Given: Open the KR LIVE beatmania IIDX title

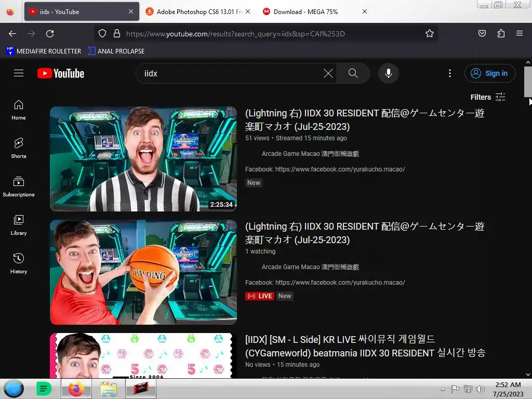Looking at the screenshot, I should coord(365,346).
